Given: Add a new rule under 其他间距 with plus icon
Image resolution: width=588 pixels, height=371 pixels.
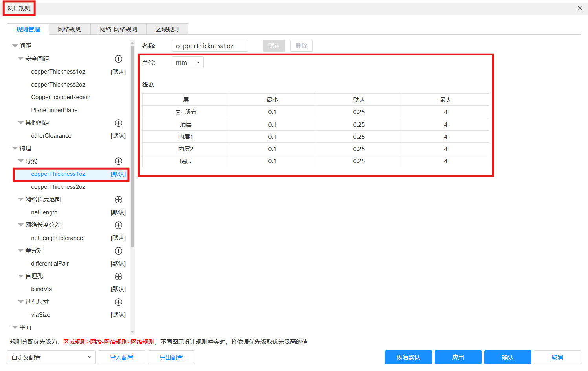Looking at the screenshot, I should (118, 123).
